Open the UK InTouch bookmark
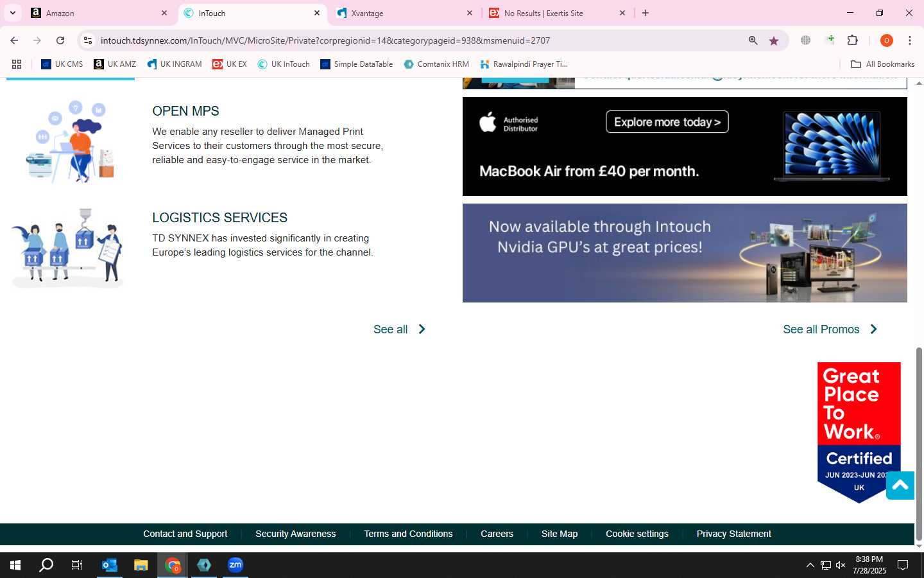Screen dimensions: 924x578 [x=284, y=64]
